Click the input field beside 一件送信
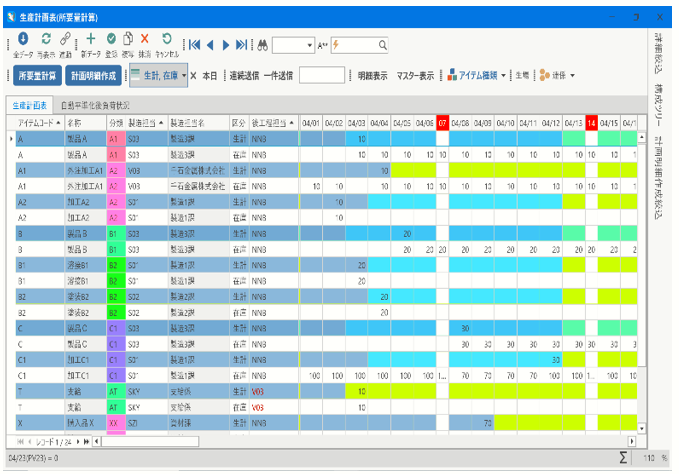 pyautogui.click(x=322, y=75)
